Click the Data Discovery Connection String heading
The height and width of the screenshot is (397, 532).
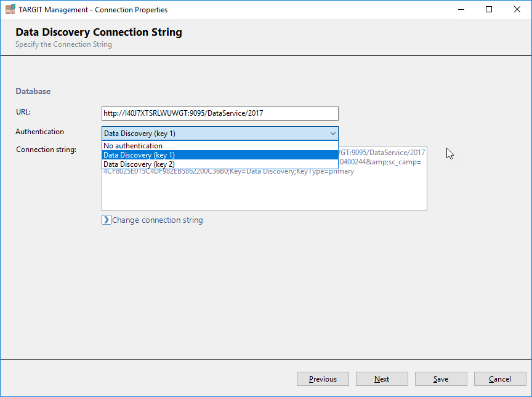tap(99, 32)
